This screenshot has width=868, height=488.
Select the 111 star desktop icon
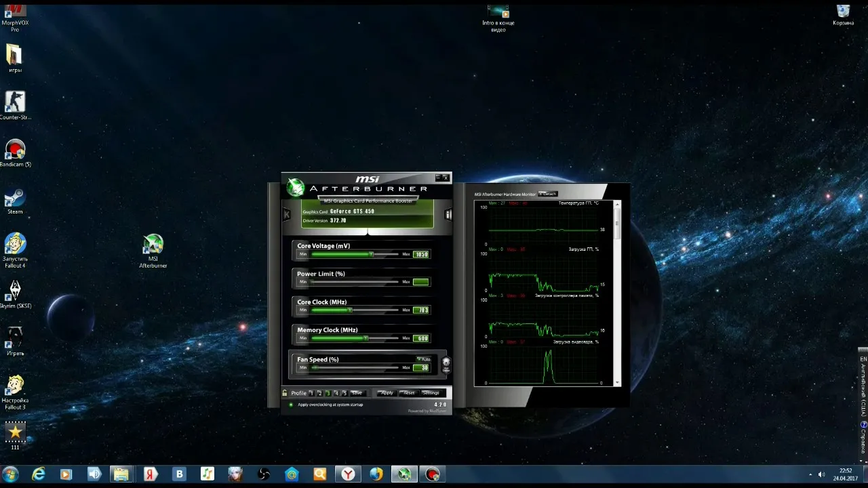pos(15,436)
